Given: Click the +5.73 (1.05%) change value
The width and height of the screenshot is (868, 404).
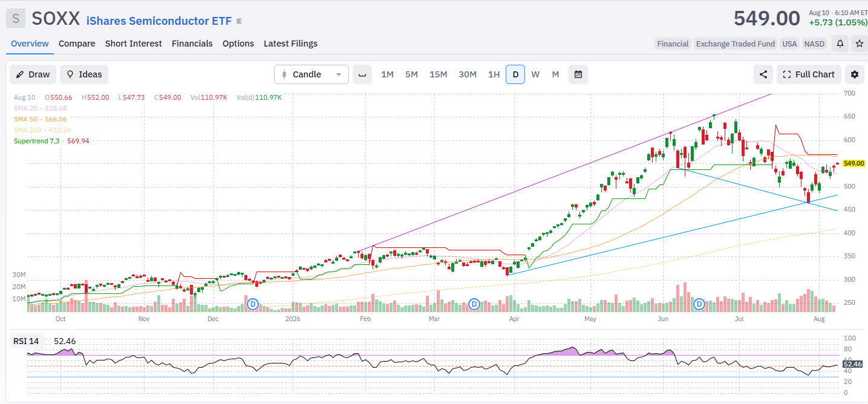Looking at the screenshot, I should pos(838,22).
